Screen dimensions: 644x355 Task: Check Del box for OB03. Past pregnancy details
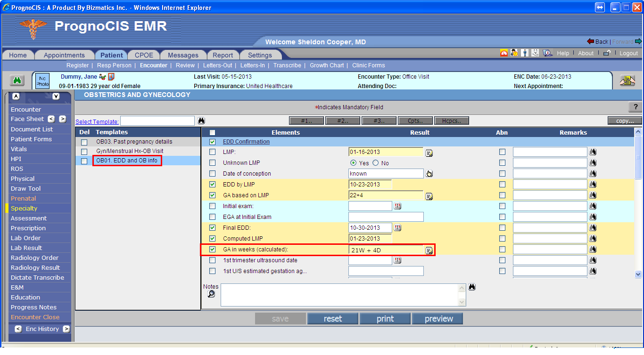(84, 142)
